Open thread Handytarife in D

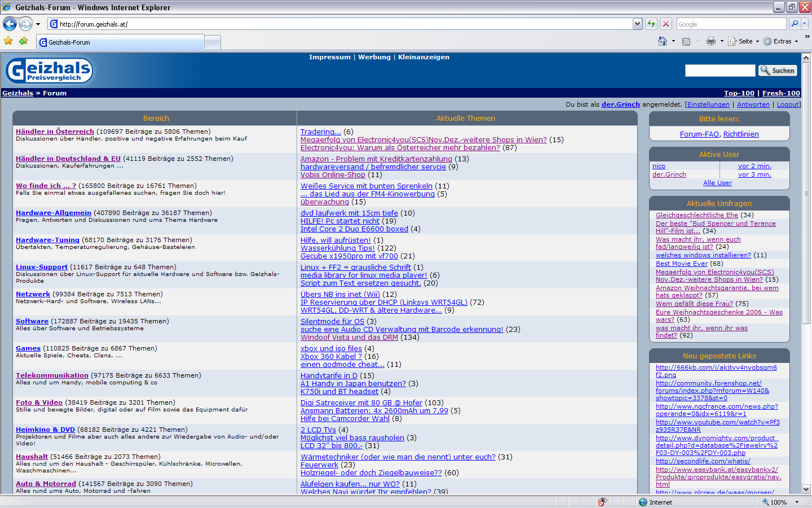click(329, 376)
